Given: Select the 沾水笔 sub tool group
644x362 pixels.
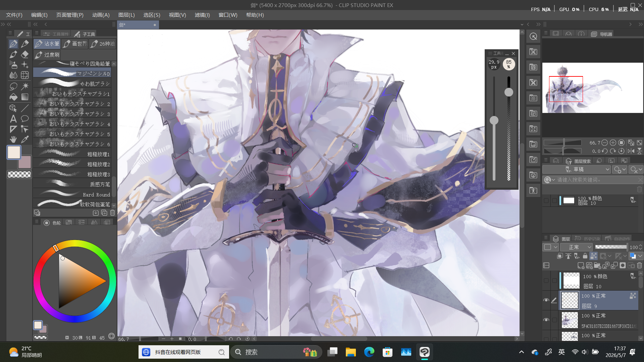Looking at the screenshot, I should coord(47,44).
